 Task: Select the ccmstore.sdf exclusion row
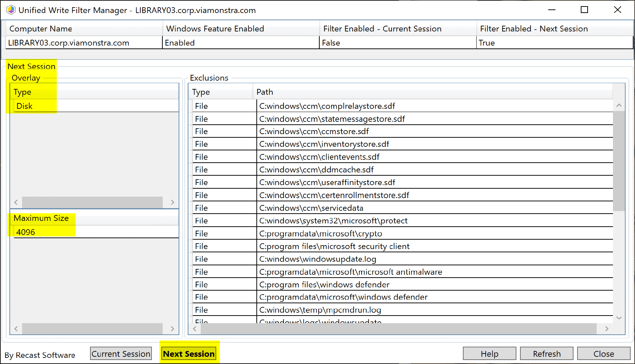pos(314,131)
